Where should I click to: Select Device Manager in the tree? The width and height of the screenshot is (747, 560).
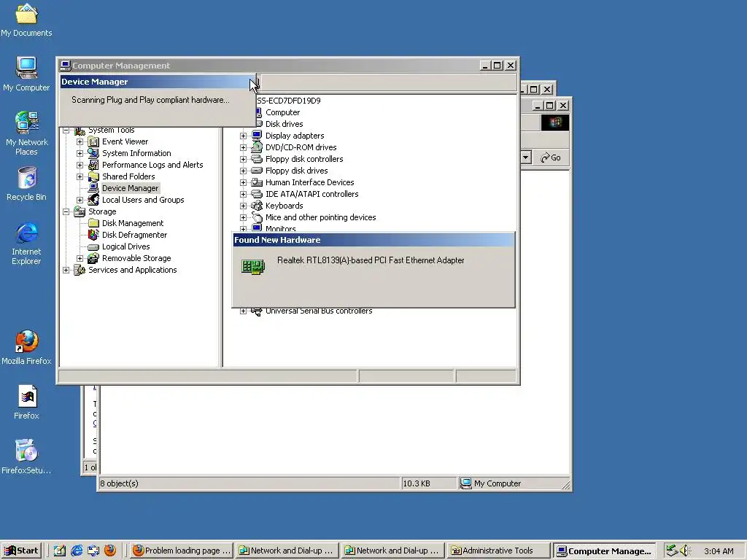tap(130, 189)
